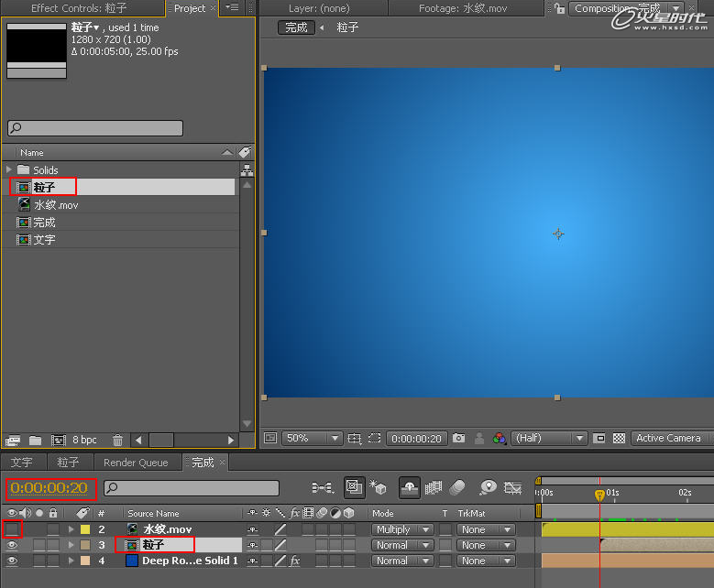Create a new folder in Project panel
Screen dimensions: 714x588
(35, 441)
